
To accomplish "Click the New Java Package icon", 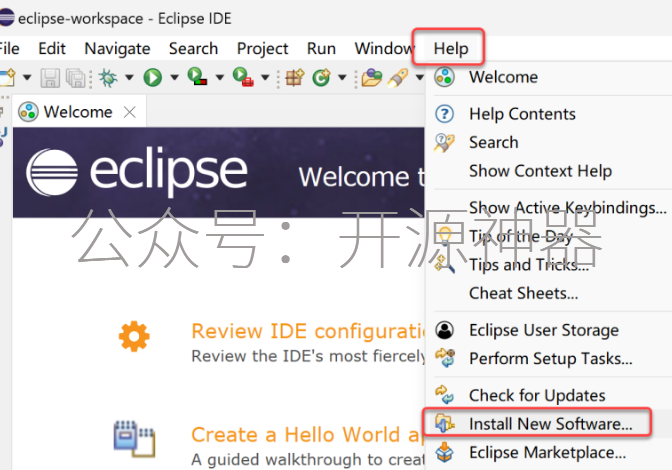I will (295, 78).
